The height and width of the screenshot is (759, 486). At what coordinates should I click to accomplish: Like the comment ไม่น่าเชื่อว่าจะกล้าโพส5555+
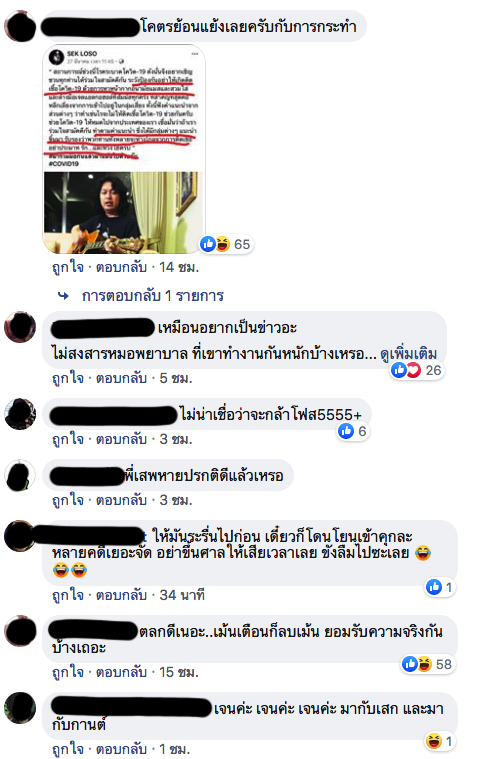click(x=68, y=439)
